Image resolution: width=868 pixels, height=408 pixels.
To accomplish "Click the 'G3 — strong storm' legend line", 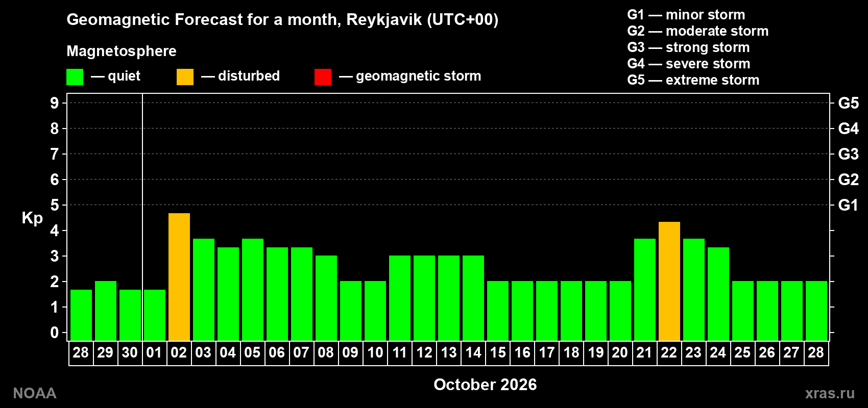I will 688,47.
